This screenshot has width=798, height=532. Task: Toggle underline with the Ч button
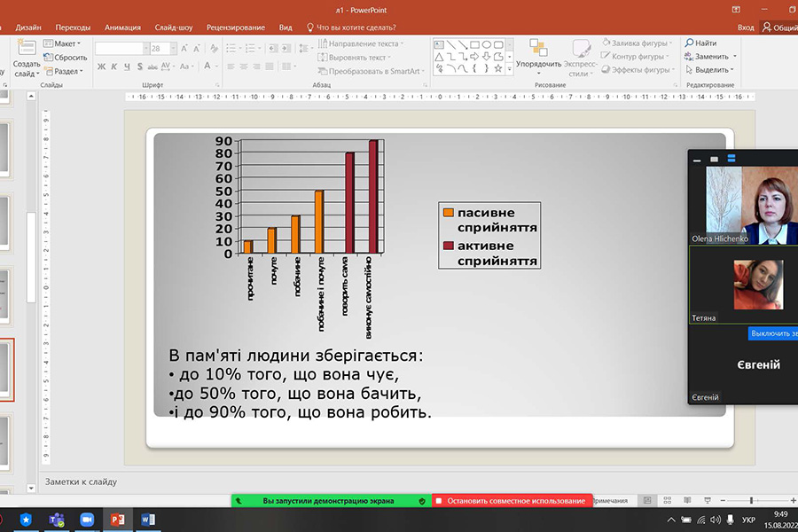click(x=127, y=66)
